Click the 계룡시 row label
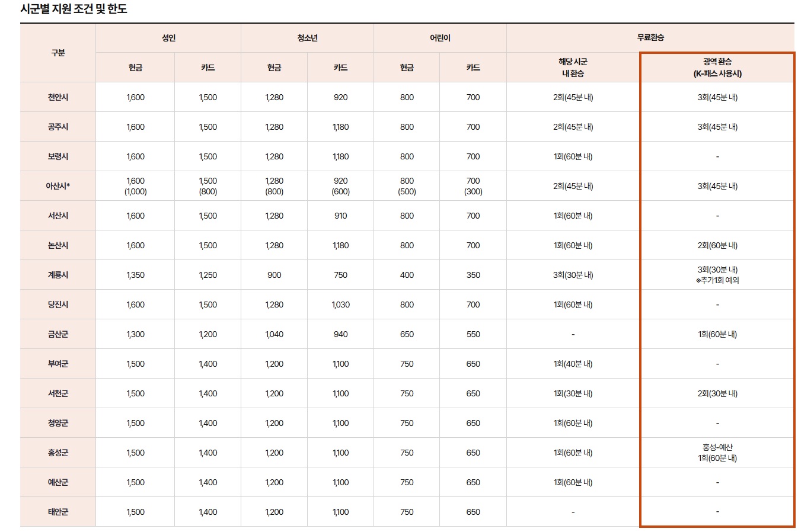 58,275
